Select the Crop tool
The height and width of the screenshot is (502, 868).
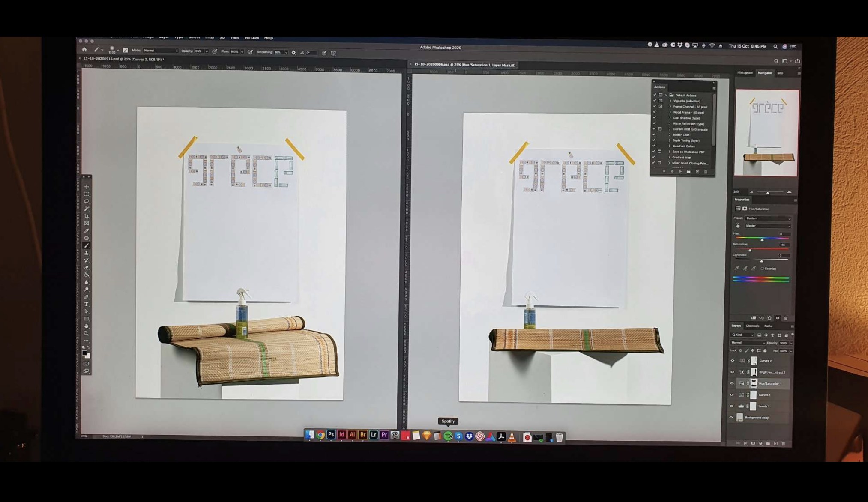pos(87,216)
